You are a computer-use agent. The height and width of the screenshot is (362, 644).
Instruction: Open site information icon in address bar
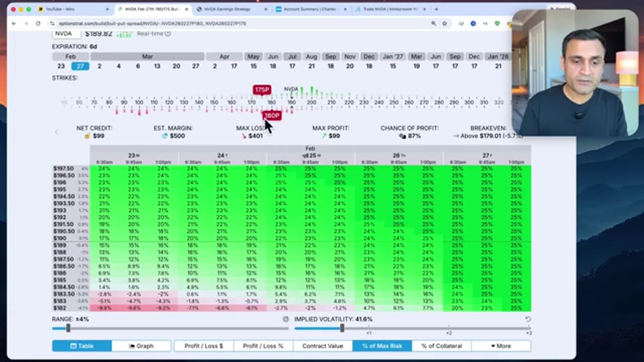click(52, 24)
